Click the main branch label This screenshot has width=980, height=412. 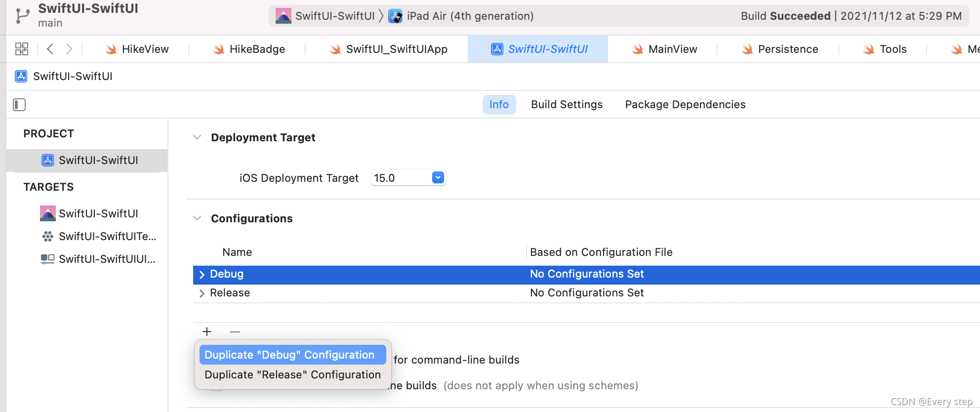50,23
